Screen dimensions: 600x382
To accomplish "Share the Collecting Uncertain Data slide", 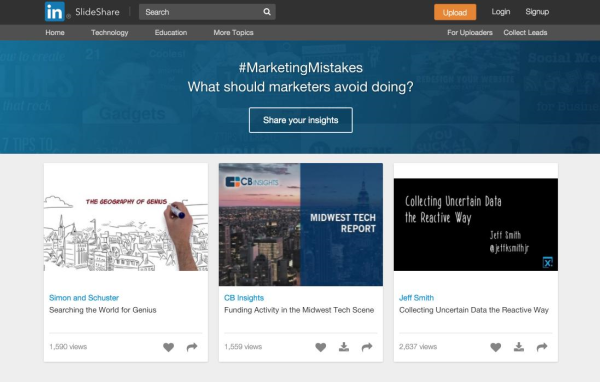I will pos(542,347).
